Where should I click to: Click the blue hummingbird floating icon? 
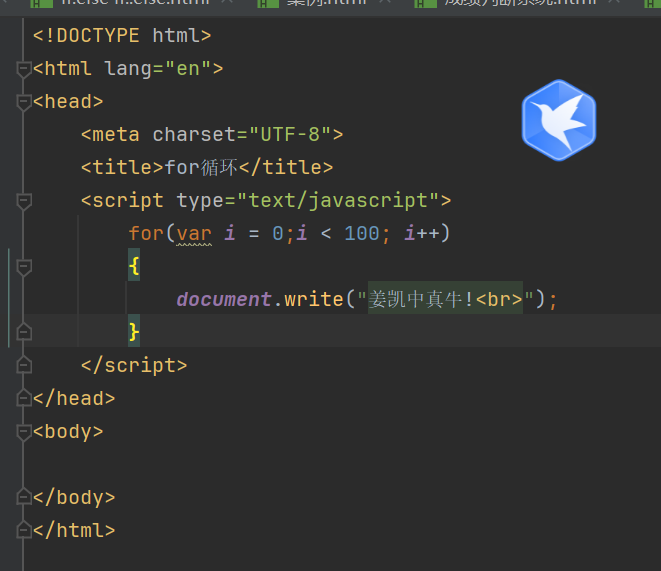559,120
